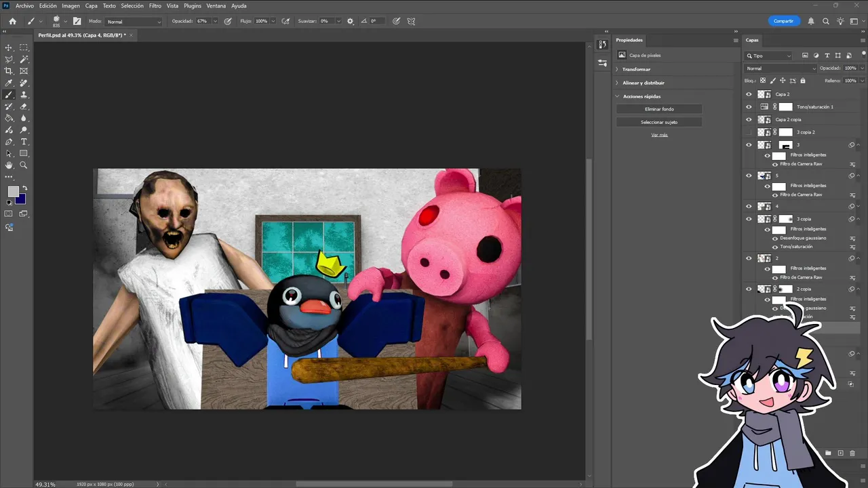Click the Seleccionar sujeto button
868x488 pixels.
[659, 122]
